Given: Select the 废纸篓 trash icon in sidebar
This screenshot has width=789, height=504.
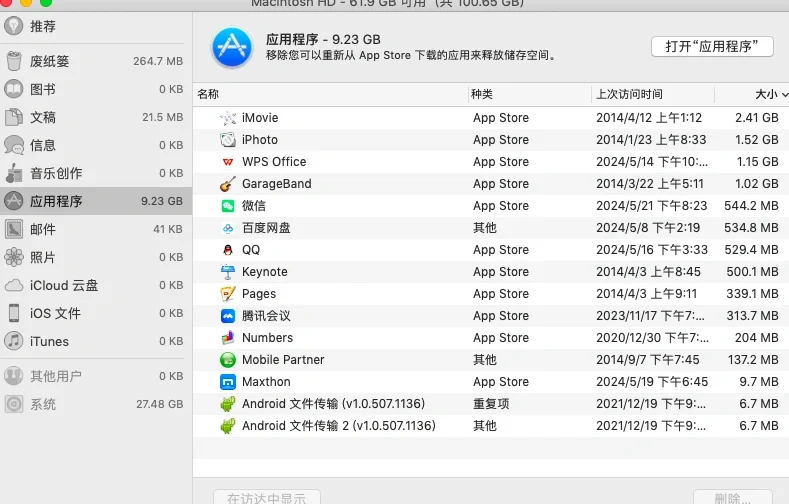Looking at the screenshot, I should click(14, 61).
